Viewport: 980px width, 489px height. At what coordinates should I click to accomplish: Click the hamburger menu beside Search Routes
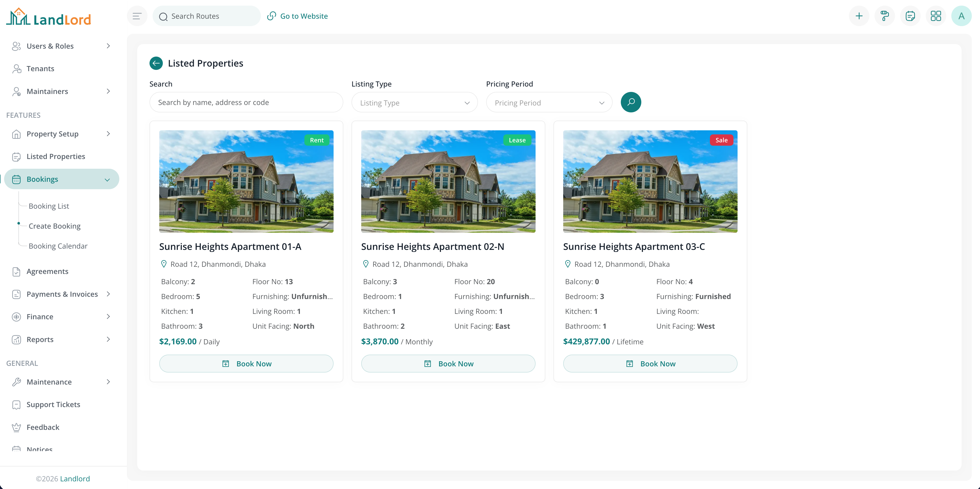pyautogui.click(x=137, y=16)
